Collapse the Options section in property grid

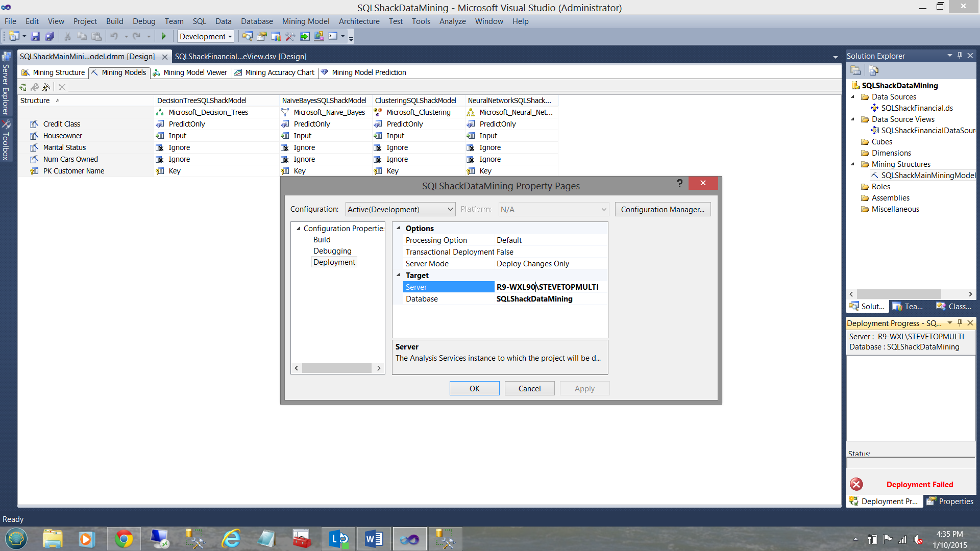(399, 228)
